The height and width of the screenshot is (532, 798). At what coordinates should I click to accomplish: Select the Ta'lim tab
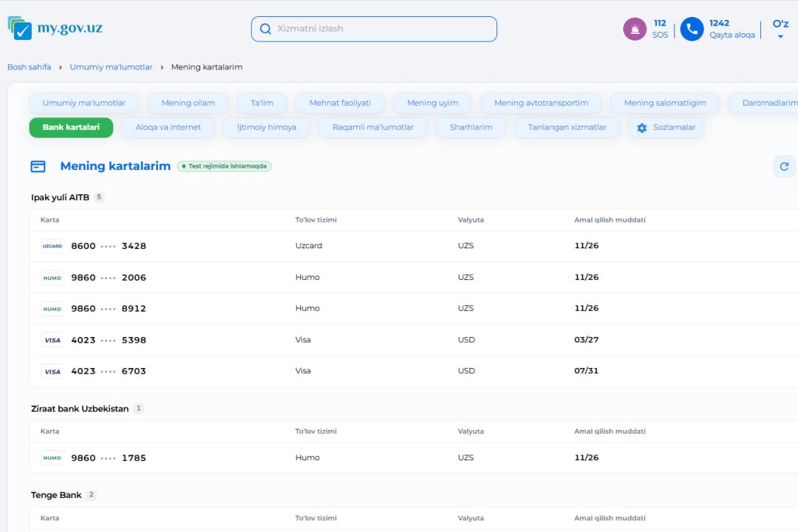click(262, 103)
